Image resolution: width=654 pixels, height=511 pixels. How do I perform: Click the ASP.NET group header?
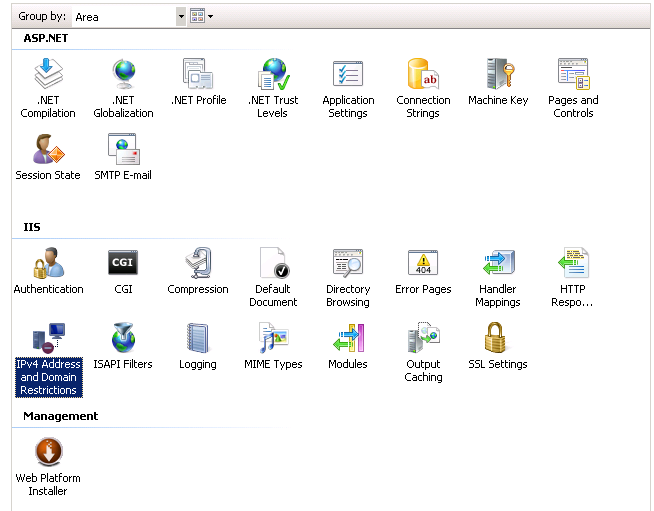tap(45, 38)
